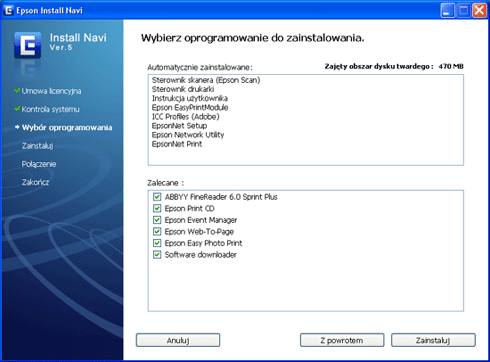
Task: Toggle Epson Easy Photo Print checkbox
Action: [157, 243]
